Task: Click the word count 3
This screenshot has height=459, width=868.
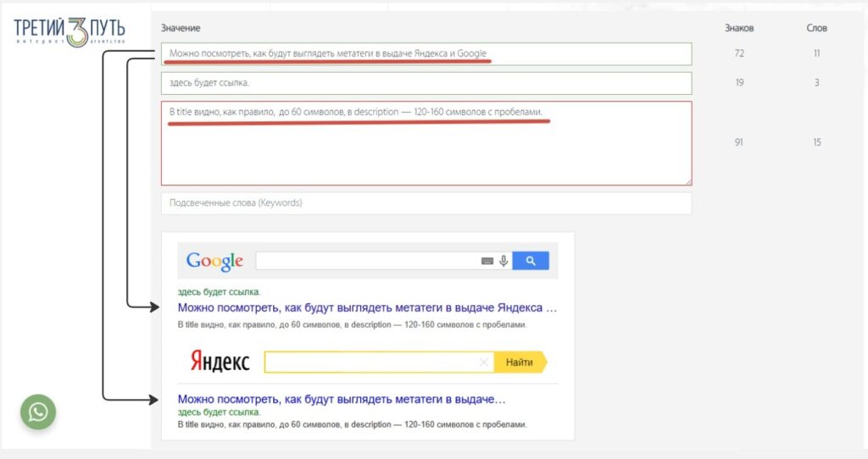Action: point(816,82)
